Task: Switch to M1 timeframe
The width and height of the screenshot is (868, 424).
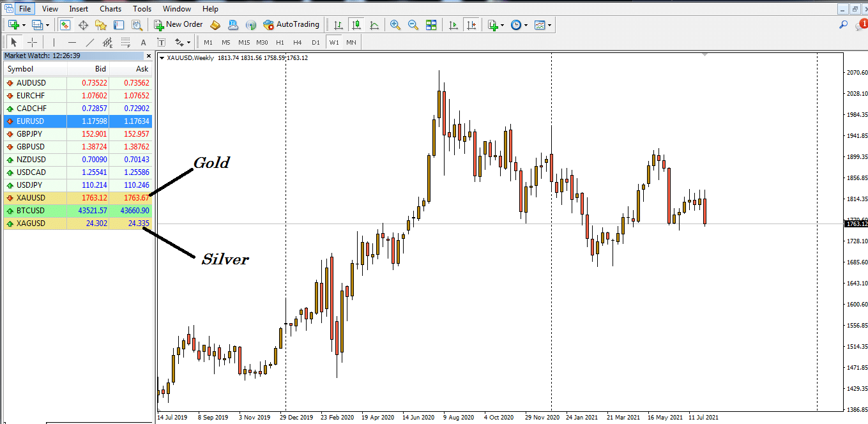Action: (x=208, y=43)
